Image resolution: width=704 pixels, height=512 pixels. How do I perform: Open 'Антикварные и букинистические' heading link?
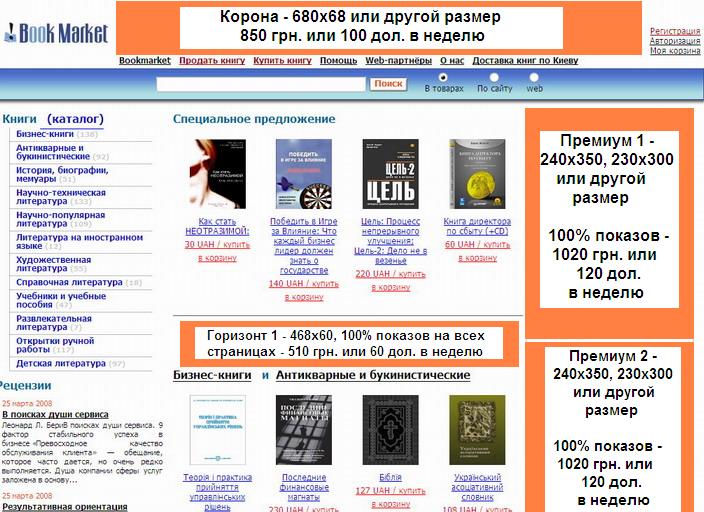(x=373, y=375)
